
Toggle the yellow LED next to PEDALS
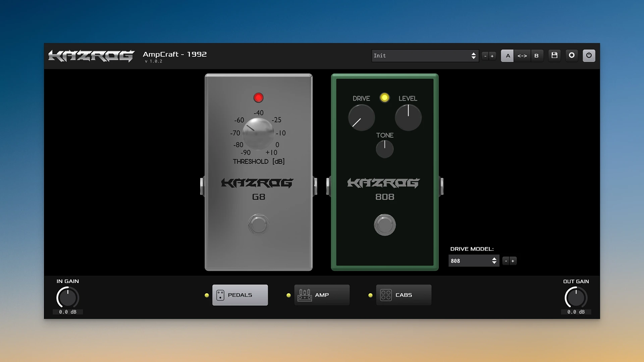click(207, 295)
